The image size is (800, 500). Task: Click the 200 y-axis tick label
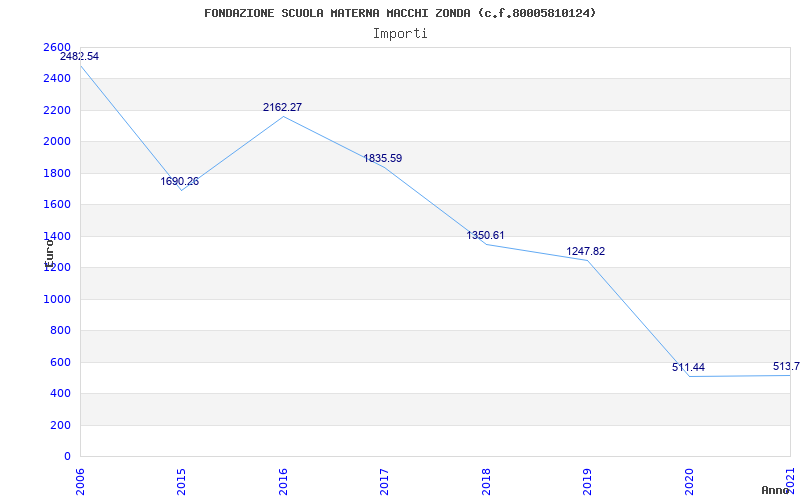click(x=61, y=426)
